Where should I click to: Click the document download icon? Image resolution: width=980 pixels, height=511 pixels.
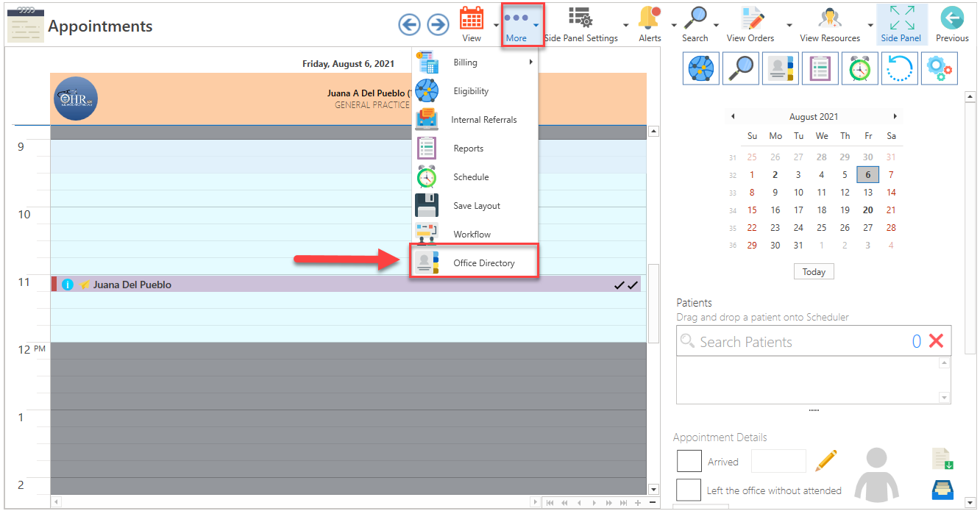pyautogui.click(x=942, y=458)
